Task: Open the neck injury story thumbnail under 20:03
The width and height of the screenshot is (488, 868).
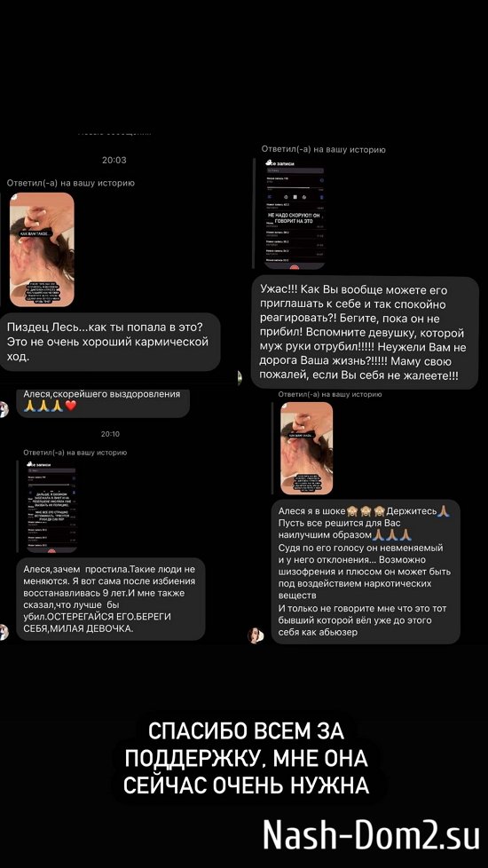Action: pos(42,249)
